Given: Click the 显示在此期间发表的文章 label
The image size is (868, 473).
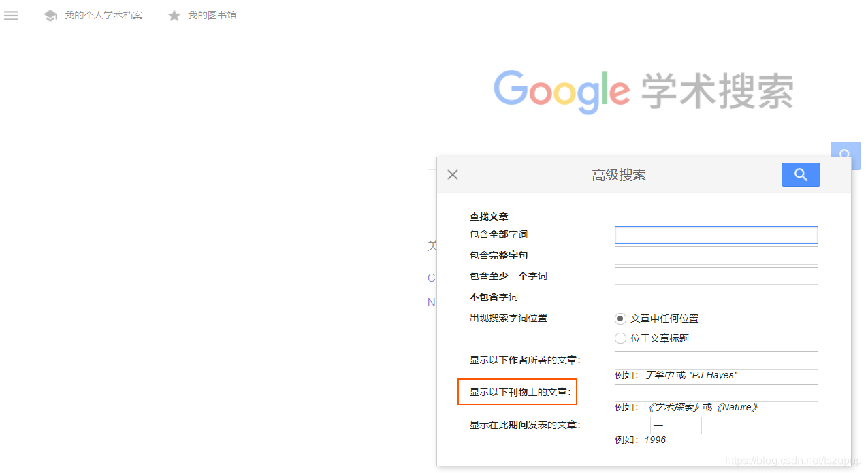Looking at the screenshot, I should 525,425.
